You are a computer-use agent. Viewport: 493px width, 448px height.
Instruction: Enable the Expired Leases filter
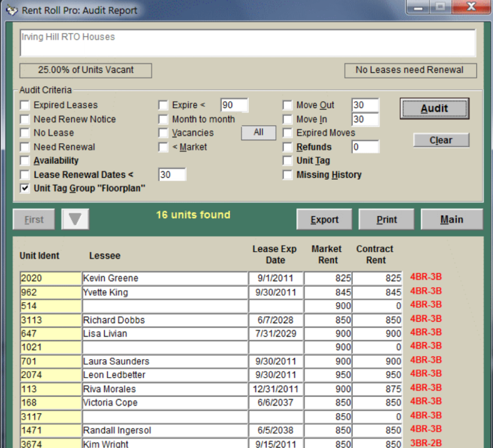pyautogui.click(x=24, y=105)
